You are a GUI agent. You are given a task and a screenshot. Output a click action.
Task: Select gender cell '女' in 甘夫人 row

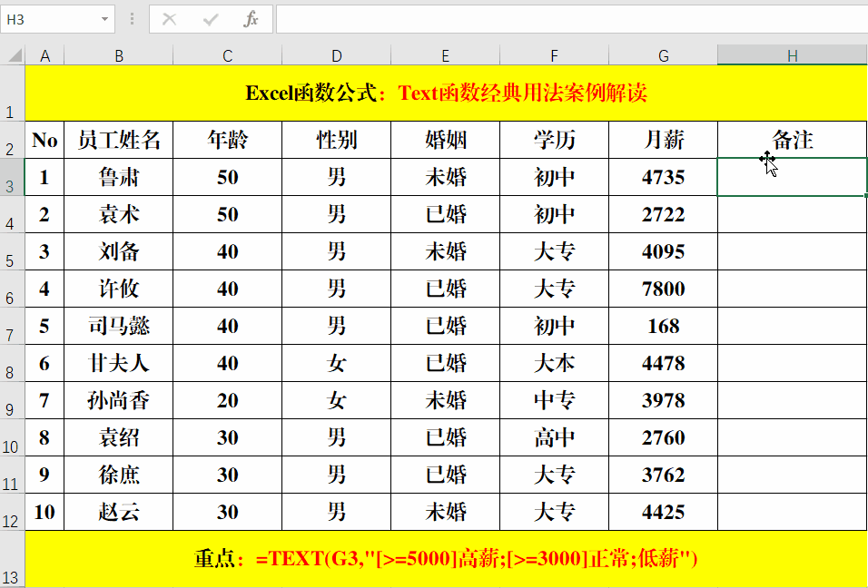coord(337,363)
